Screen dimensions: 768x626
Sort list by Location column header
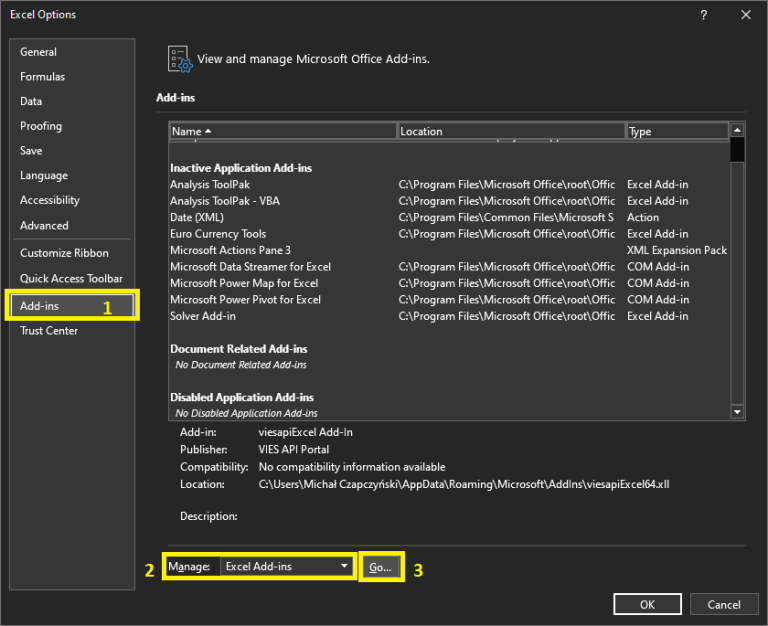point(510,131)
